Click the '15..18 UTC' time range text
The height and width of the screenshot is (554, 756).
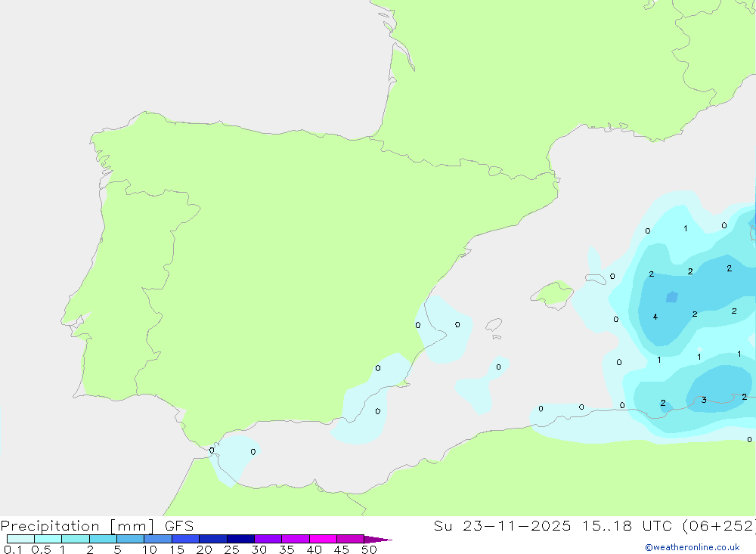pos(627,526)
